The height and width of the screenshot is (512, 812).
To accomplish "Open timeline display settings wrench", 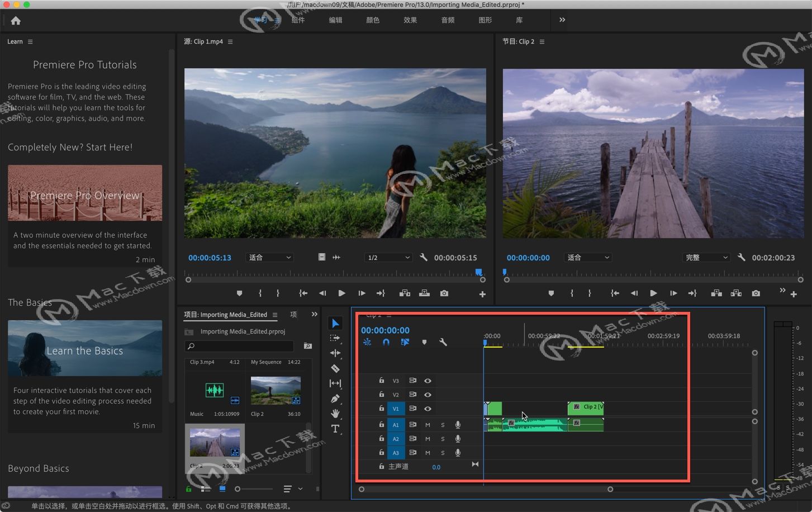I will coord(443,342).
